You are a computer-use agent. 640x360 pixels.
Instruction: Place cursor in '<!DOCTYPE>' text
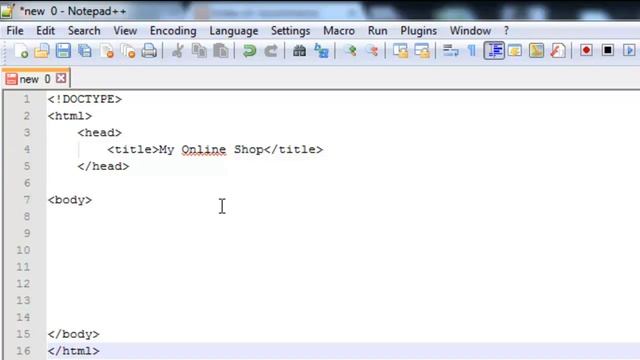click(x=84, y=99)
